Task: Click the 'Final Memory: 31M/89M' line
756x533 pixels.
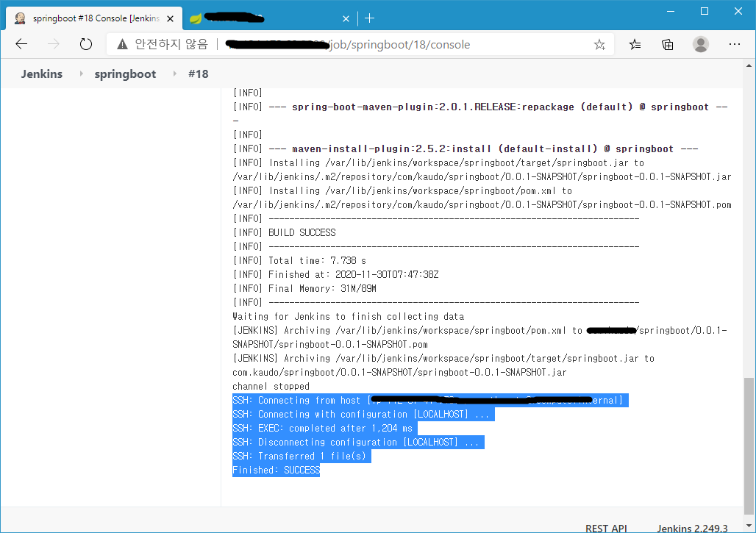Action: (304, 288)
